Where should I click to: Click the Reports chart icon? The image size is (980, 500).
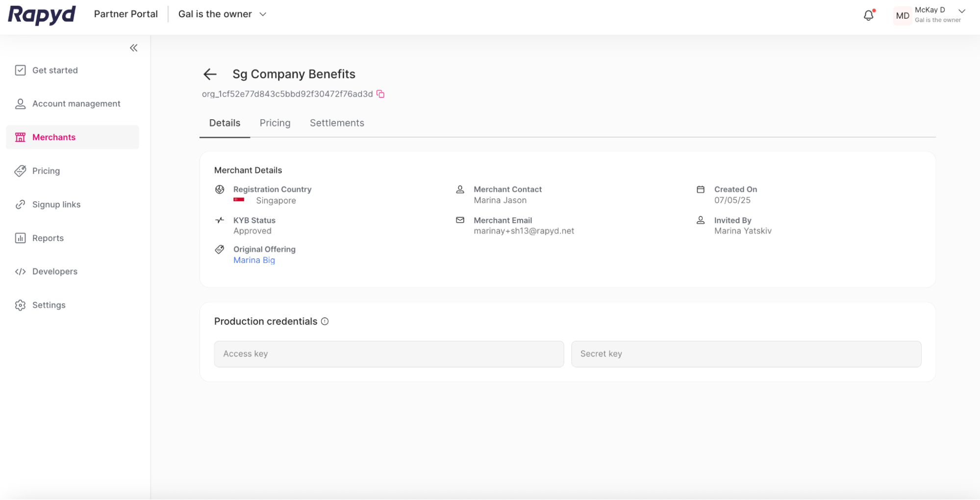pyautogui.click(x=20, y=238)
